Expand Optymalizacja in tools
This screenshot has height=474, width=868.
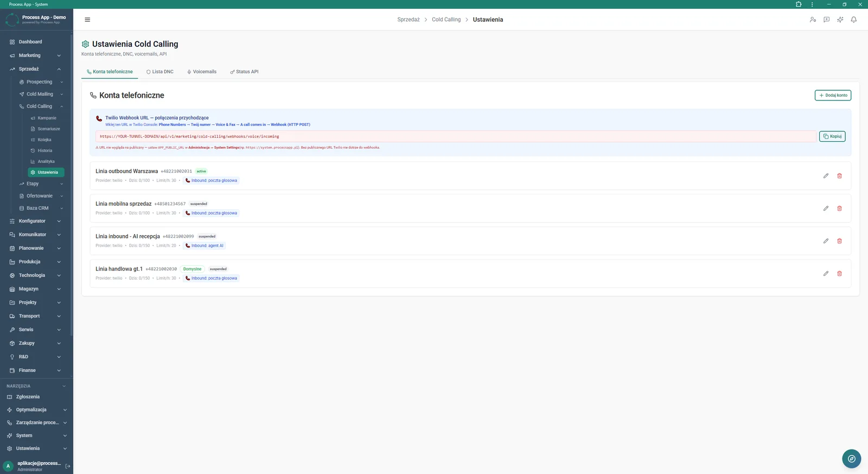[x=36, y=410]
